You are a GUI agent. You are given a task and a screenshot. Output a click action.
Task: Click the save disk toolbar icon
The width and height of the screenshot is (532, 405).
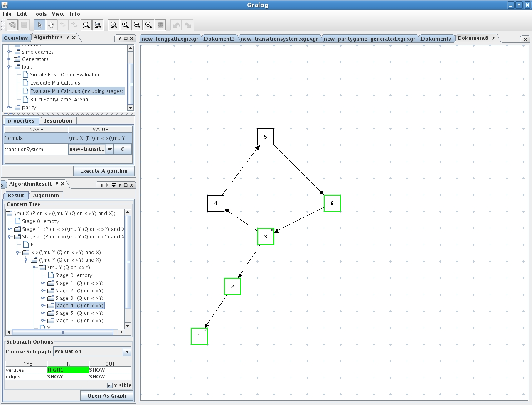pyautogui.click(x=24, y=25)
